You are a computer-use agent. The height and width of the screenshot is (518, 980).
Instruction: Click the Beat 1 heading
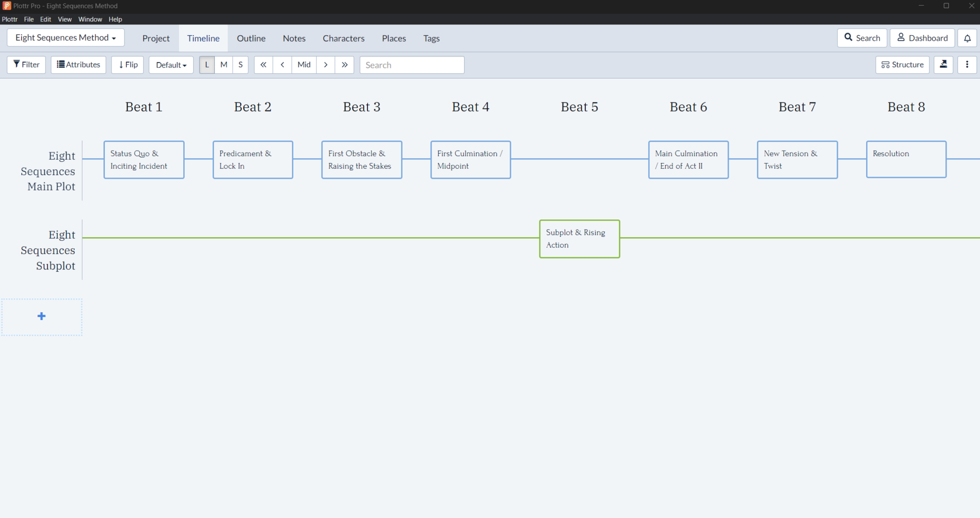click(144, 107)
